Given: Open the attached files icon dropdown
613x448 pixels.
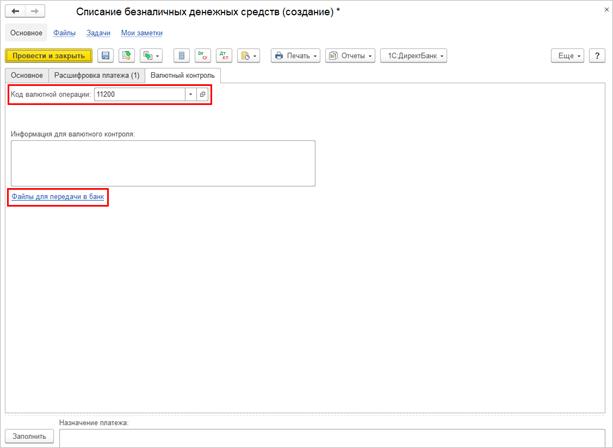Looking at the screenshot, I should click(x=248, y=56).
